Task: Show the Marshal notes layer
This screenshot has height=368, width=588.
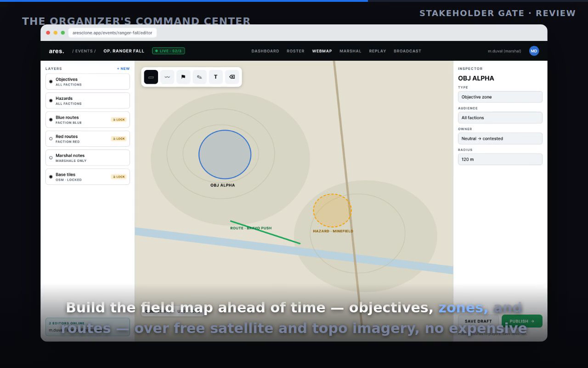Action: point(51,158)
